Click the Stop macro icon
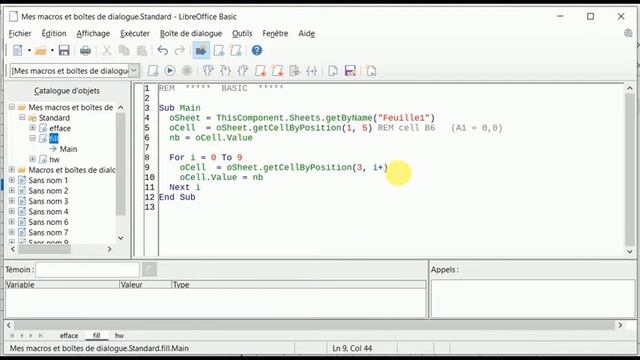Viewport: 640px width, 360px height. click(x=187, y=71)
